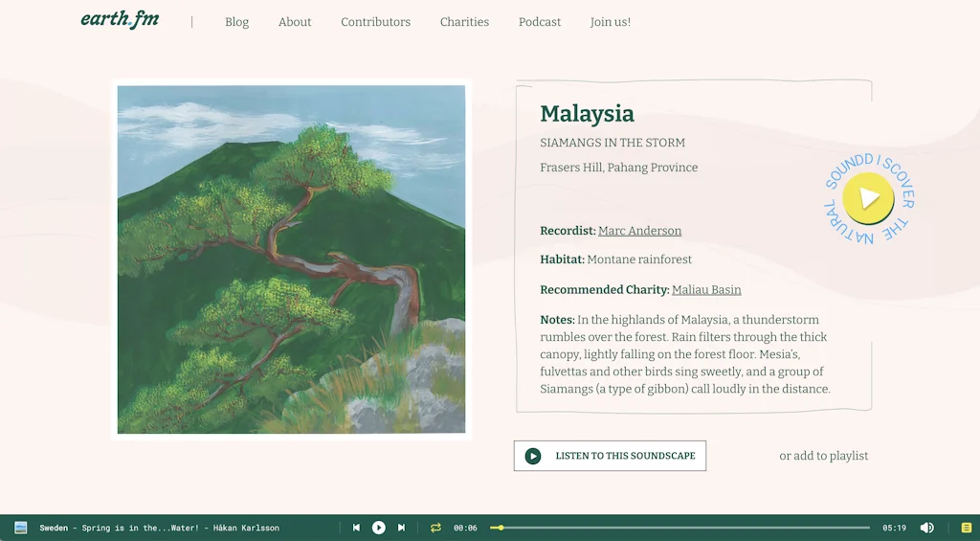Viewport: 980px width, 541px height.
Task: Select the Join us! link
Action: click(x=610, y=22)
